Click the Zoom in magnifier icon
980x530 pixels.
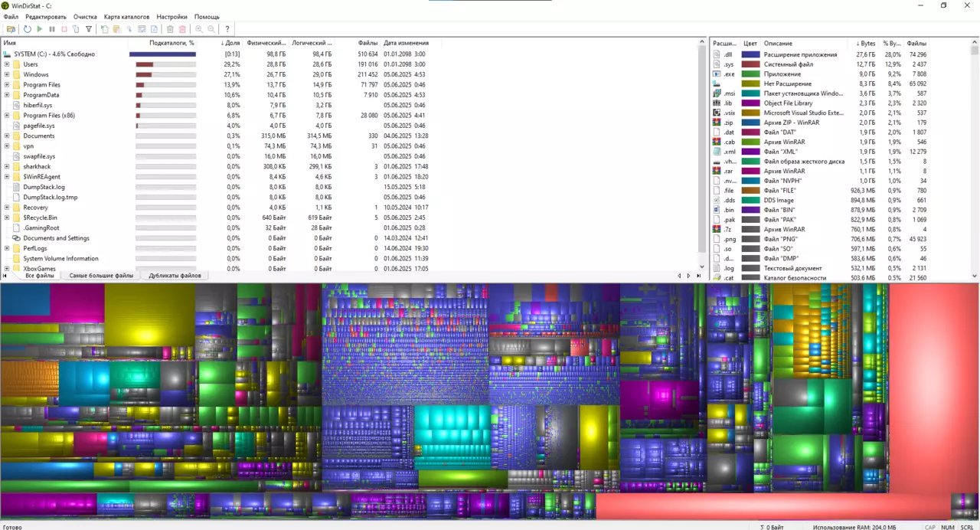click(x=199, y=29)
